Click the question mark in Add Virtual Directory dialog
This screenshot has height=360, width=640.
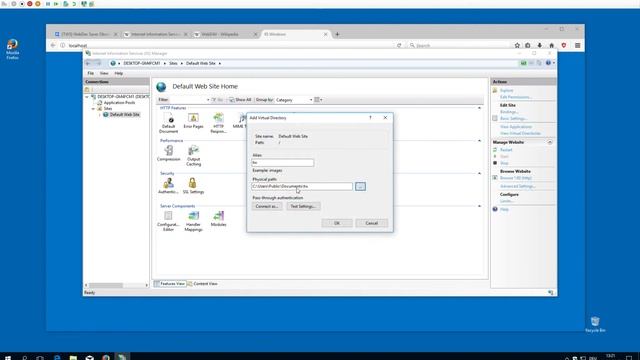[370, 118]
